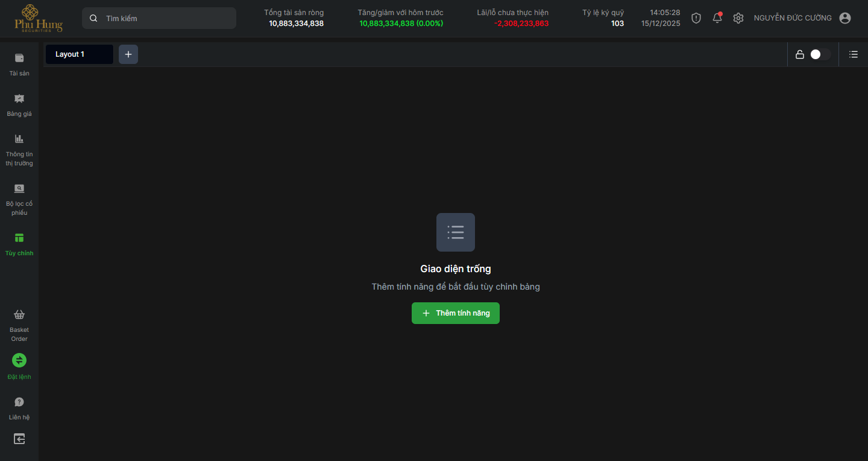Image resolution: width=868 pixels, height=461 pixels.
Task: Open the Basket Order icon
Action: (19, 315)
